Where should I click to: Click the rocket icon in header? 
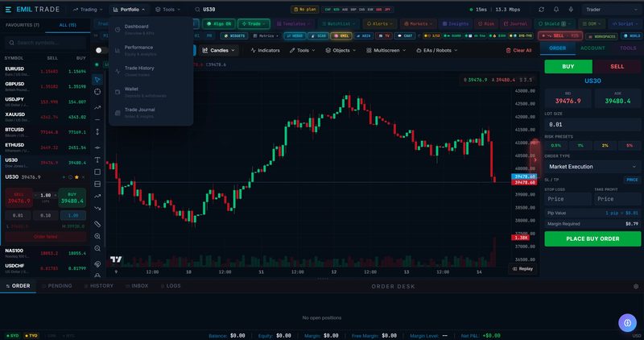(571, 9)
